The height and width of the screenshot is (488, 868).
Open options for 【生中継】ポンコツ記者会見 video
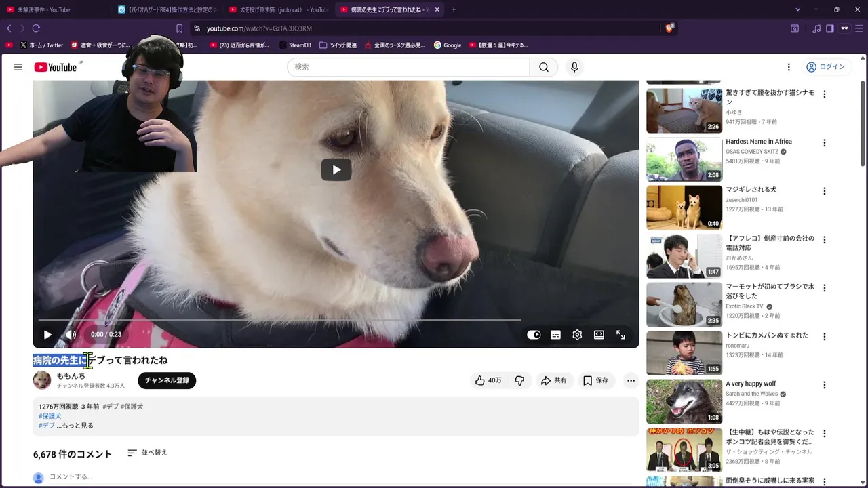[825, 433]
